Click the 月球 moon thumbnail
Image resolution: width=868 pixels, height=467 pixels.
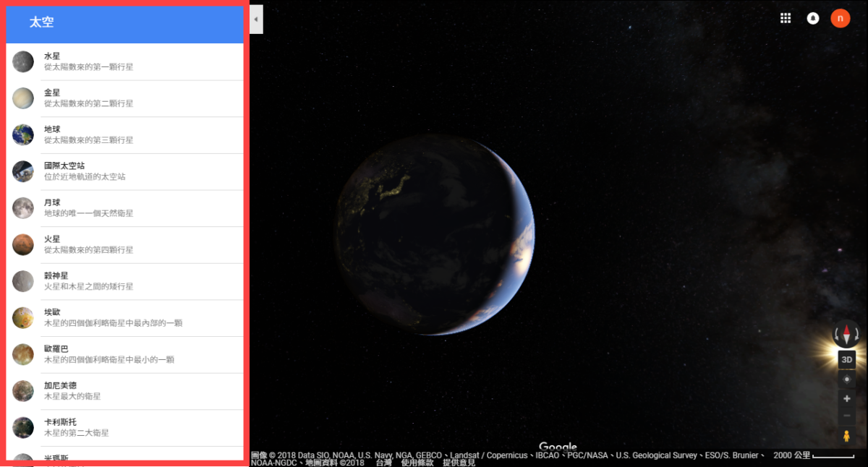23,207
